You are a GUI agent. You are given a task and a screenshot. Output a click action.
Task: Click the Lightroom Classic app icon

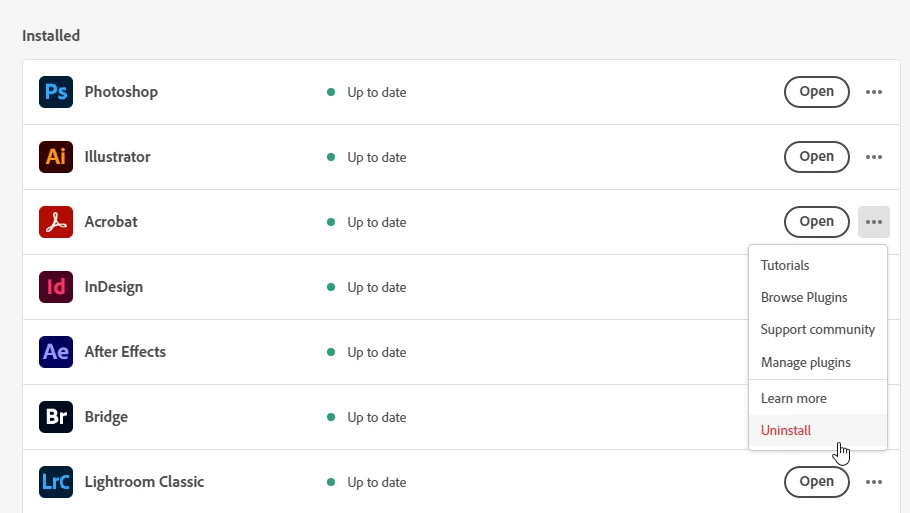point(56,482)
